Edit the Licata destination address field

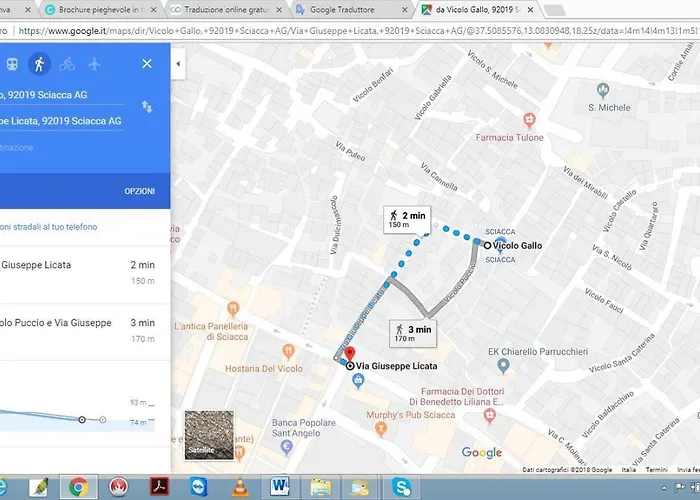(x=62, y=121)
